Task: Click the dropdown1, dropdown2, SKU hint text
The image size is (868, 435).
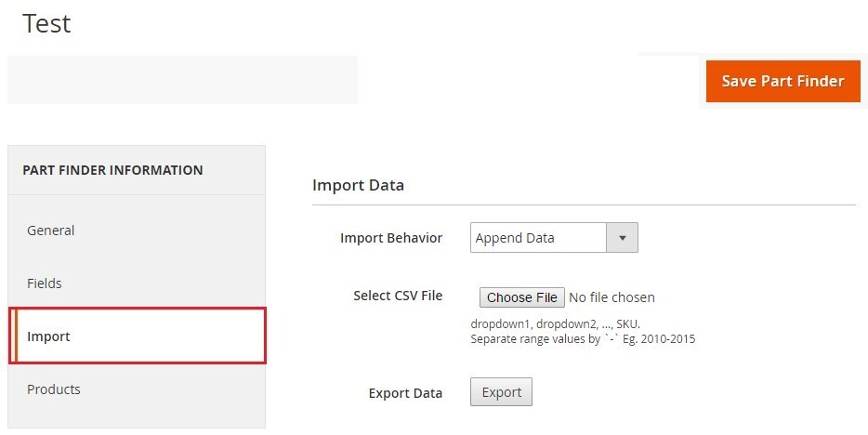Action: click(555, 324)
